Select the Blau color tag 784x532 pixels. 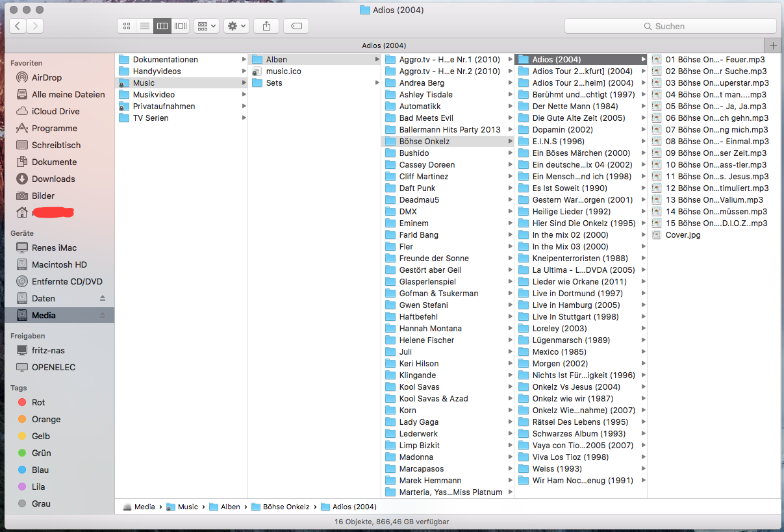[x=40, y=470]
